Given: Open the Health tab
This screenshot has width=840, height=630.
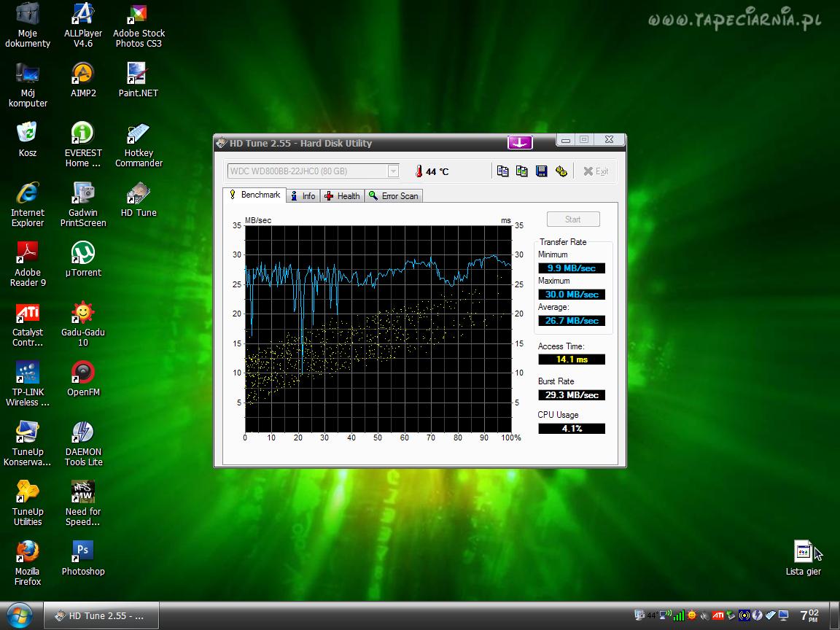Looking at the screenshot, I should (342, 196).
